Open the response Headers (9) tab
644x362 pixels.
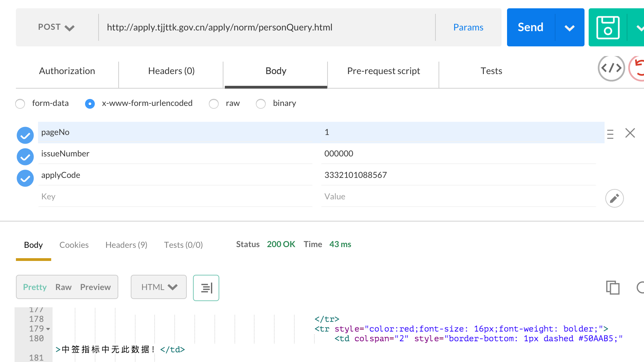(x=126, y=245)
